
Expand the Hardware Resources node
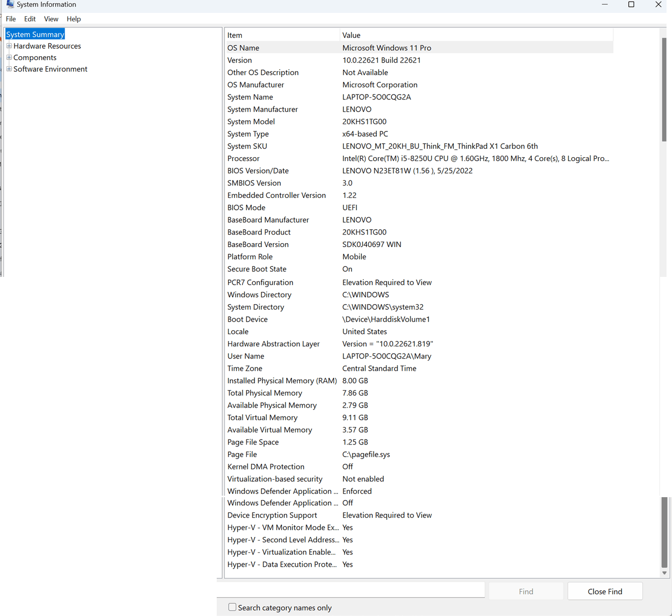tap(9, 46)
